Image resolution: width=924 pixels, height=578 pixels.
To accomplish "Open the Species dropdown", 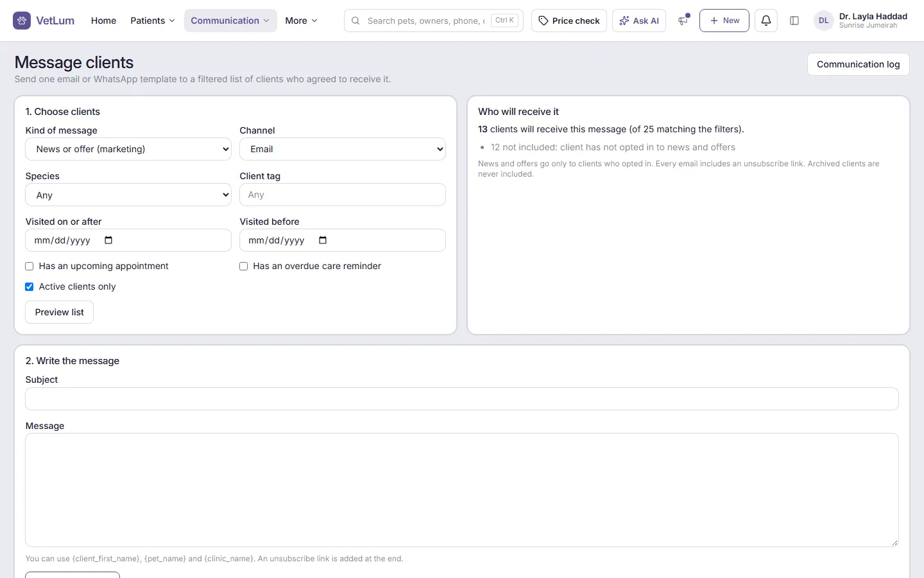I will (128, 195).
